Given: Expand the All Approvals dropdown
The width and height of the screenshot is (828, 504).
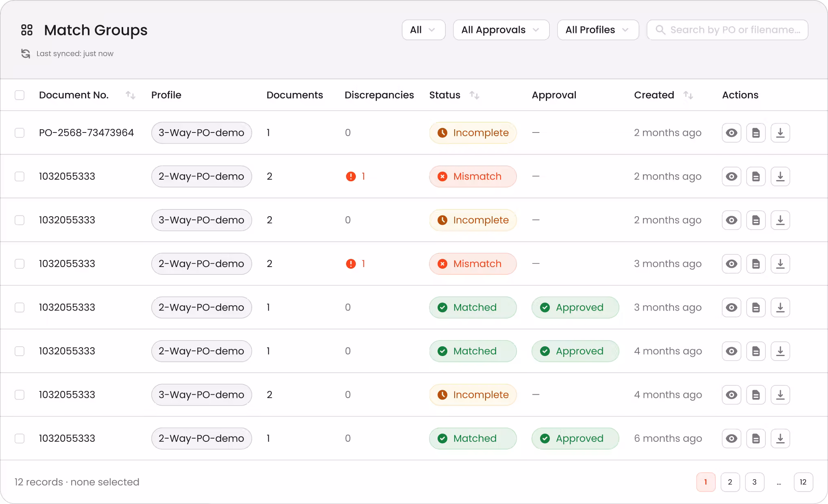Looking at the screenshot, I should (x=501, y=30).
